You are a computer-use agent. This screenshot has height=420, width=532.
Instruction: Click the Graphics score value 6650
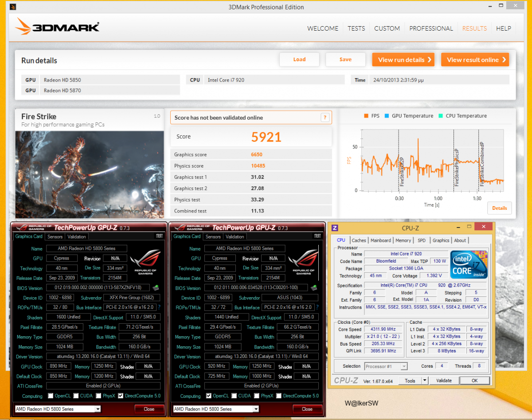tap(258, 154)
